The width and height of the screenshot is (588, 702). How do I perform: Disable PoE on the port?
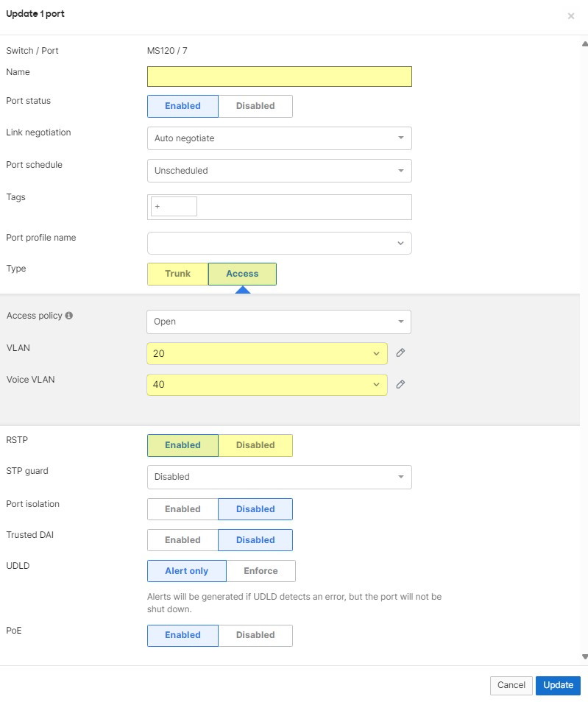point(255,635)
